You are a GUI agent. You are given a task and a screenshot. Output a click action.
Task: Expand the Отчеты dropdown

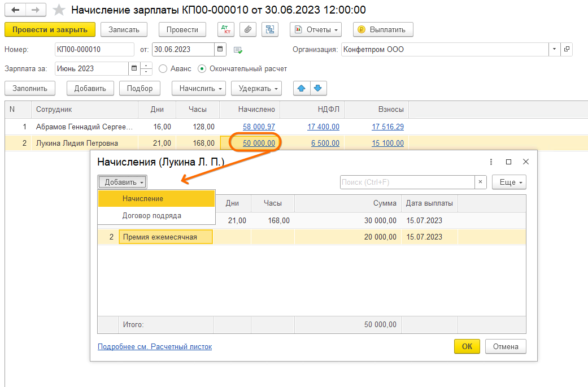(316, 29)
